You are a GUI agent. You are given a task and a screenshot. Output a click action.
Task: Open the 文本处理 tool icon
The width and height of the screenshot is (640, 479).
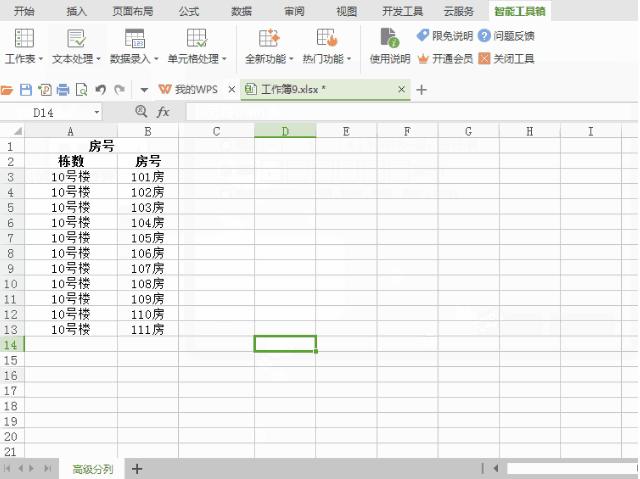pos(76,38)
